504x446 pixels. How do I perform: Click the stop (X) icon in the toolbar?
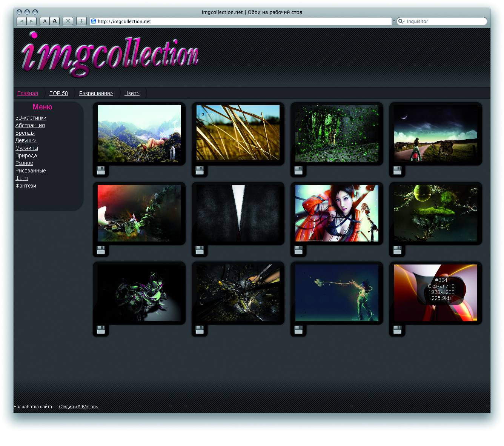tap(68, 21)
